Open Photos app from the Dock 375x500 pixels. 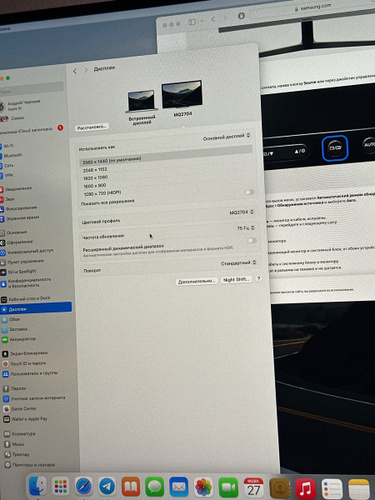coord(203,487)
